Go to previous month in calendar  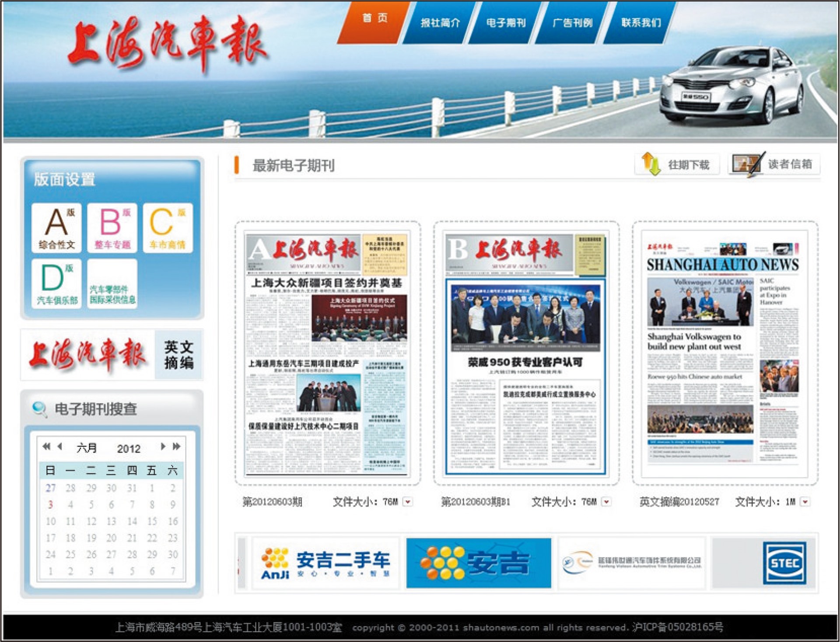[60, 447]
